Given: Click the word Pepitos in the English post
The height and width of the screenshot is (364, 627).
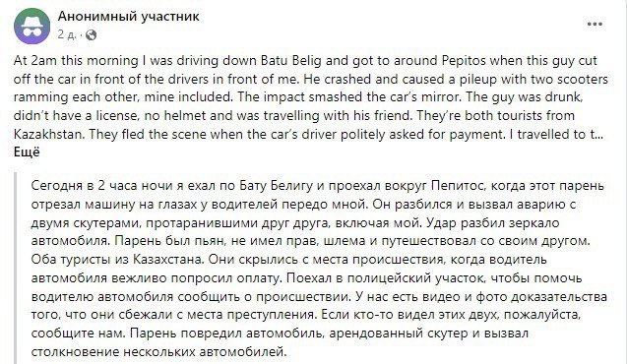Looking at the screenshot, I should (x=465, y=60).
